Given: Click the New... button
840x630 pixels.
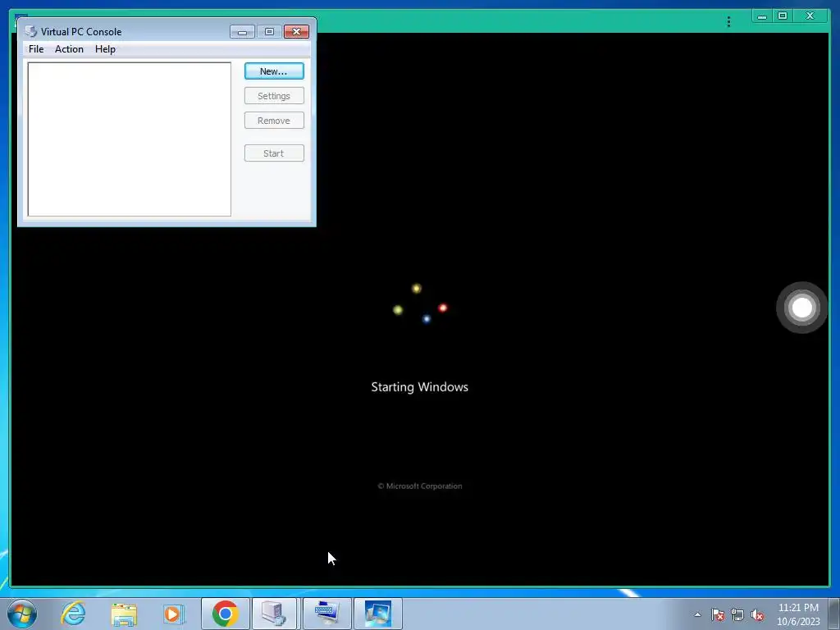Looking at the screenshot, I should [x=274, y=71].
